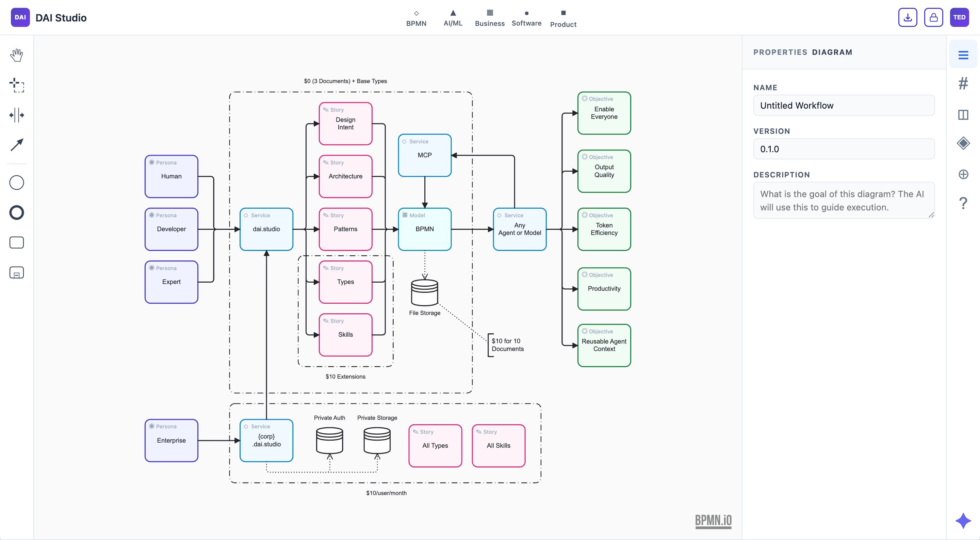Select the lasso selection tool

point(16,85)
